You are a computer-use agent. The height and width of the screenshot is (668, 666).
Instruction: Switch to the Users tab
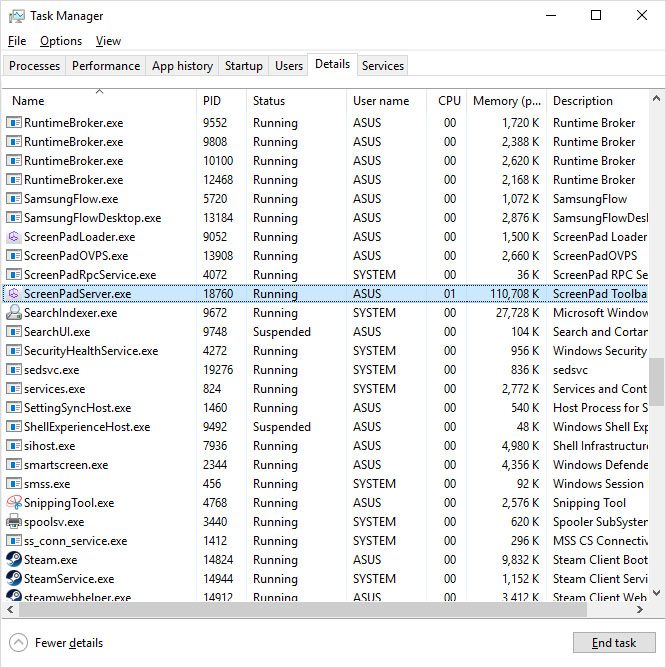click(x=288, y=66)
